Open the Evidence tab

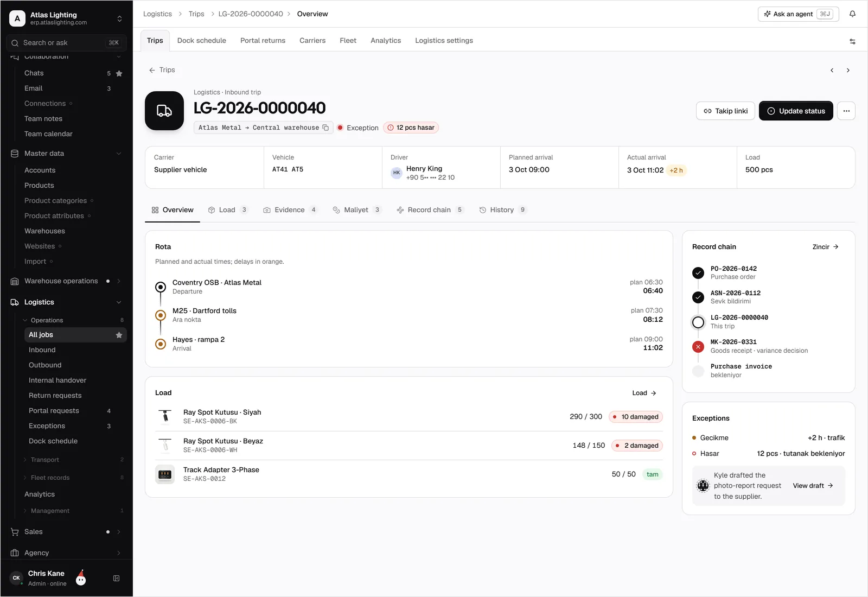coord(290,210)
